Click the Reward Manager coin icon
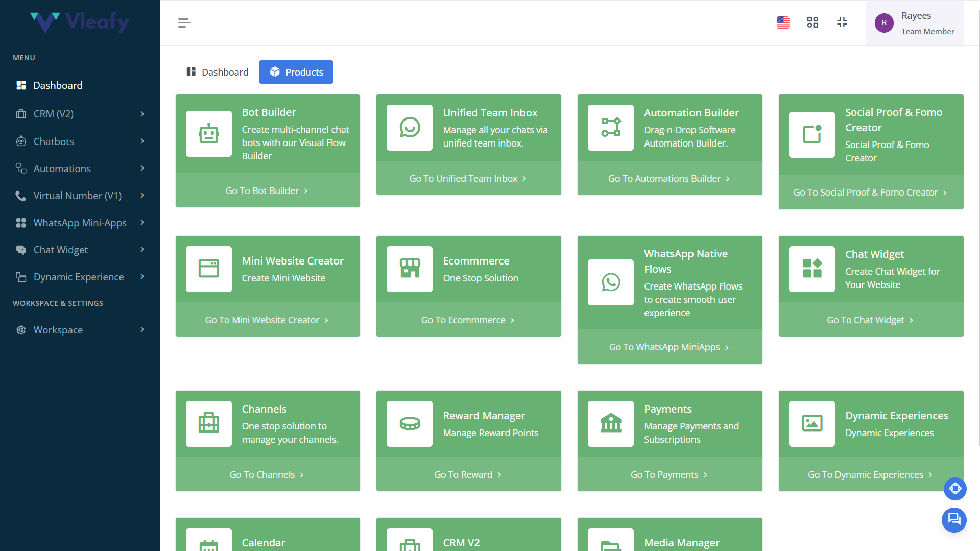The height and width of the screenshot is (551, 980). point(410,423)
